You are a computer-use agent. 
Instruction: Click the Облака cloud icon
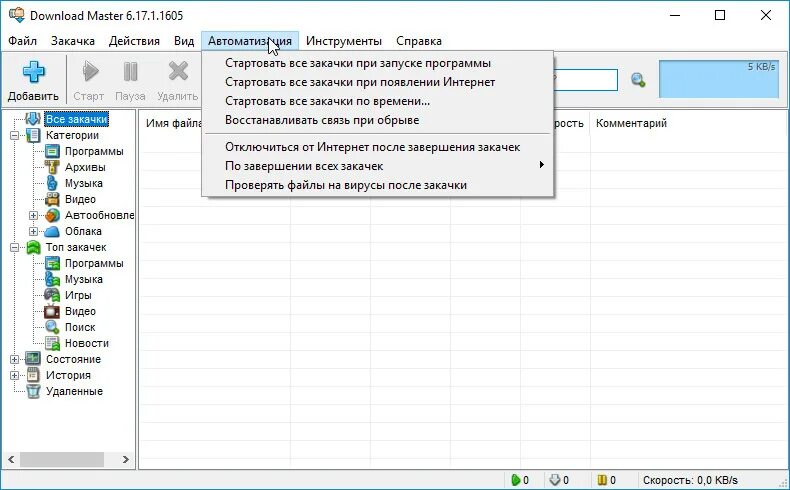52,231
